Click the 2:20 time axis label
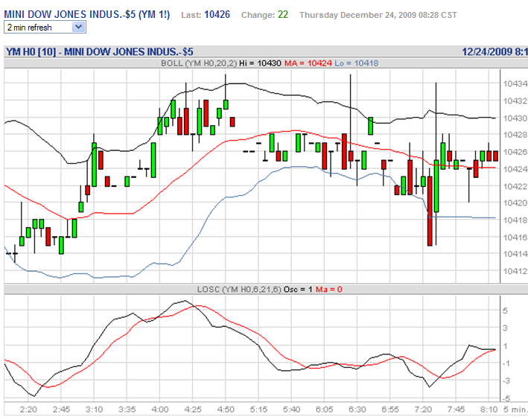Image resolution: width=528 pixels, height=420 pixels. click(x=28, y=410)
